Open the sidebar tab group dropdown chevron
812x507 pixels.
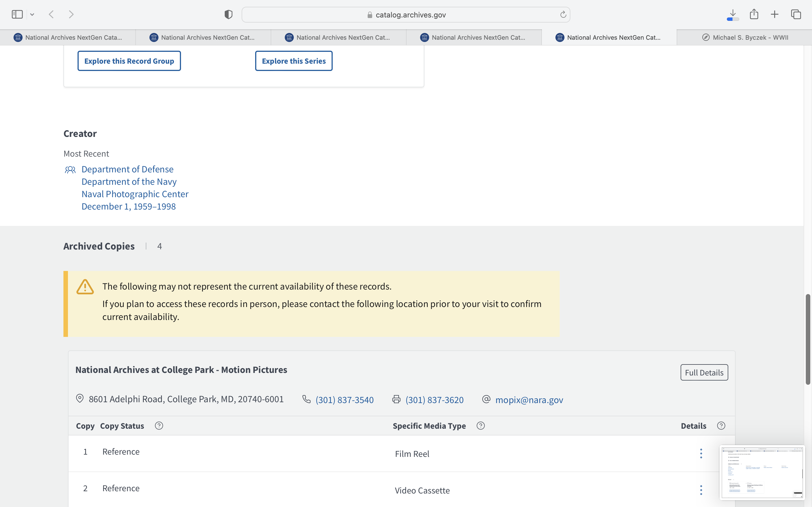pyautogui.click(x=32, y=14)
